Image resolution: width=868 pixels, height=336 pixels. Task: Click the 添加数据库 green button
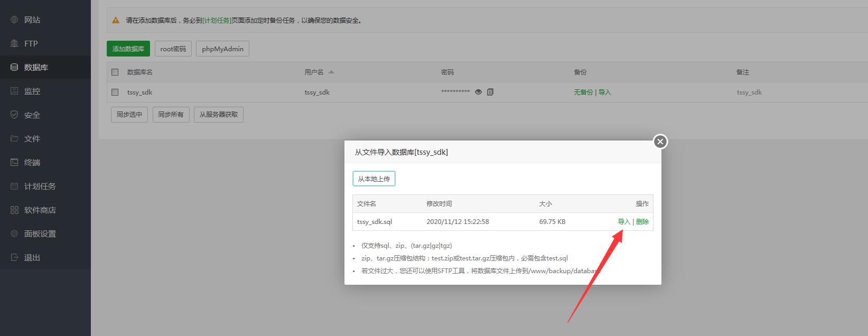coord(128,49)
